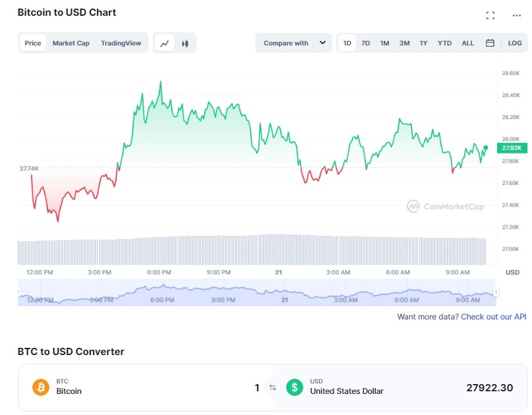The image size is (532, 415).
Task: Open the calendar date range picker
Action: tap(490, 43)
